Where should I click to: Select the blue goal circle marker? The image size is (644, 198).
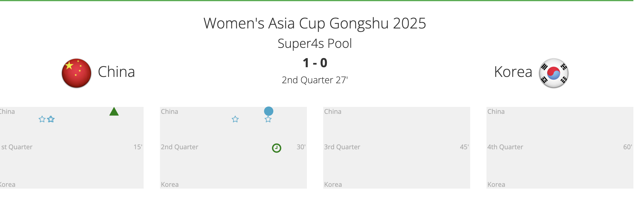tap(268, 111)
